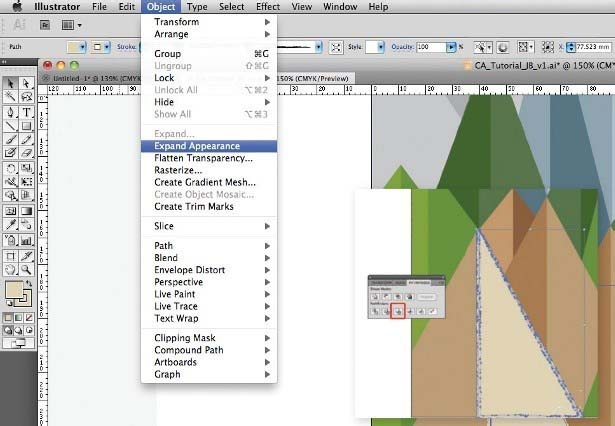The image size is (615, 426).
Task: Activate the Paintbrush tool
Action: (x=11, y=139)
